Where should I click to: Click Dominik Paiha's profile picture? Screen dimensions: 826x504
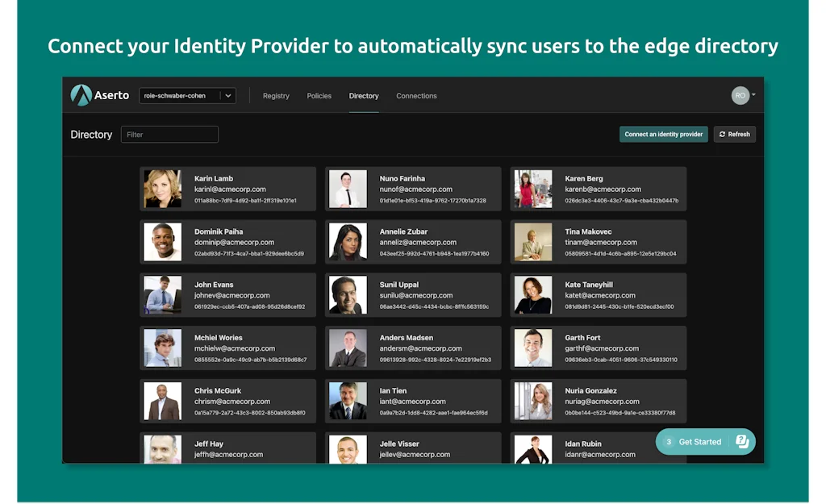point(162,242)
